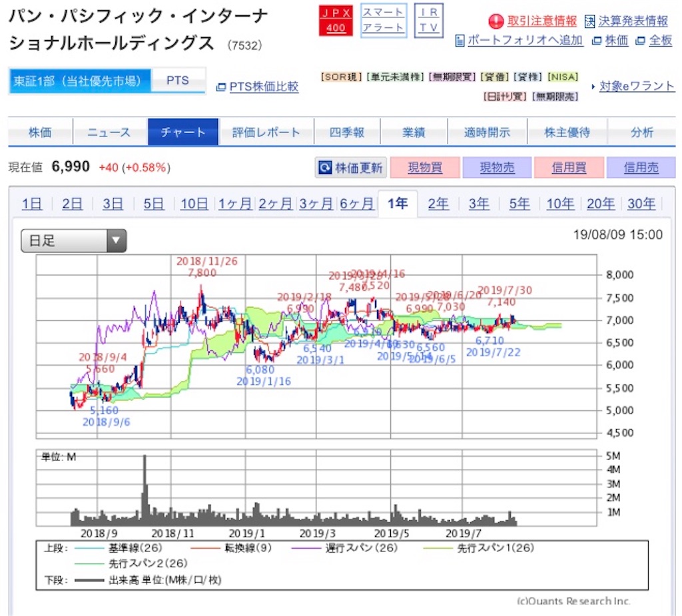This screenshot has height=616, width=682.
Task: Switch chart range to 5年
Action: click(519, 204)
